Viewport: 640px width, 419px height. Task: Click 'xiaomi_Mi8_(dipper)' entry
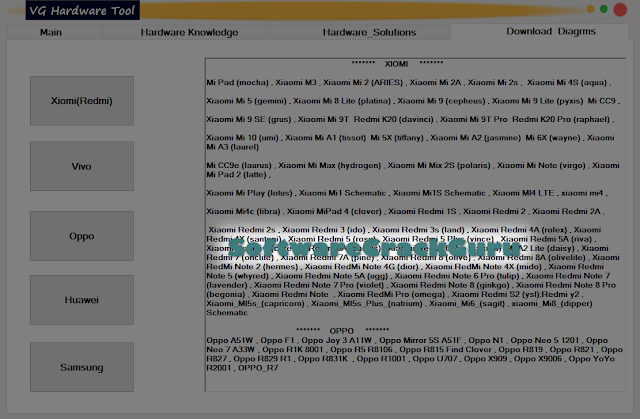(x=552, y=304)
